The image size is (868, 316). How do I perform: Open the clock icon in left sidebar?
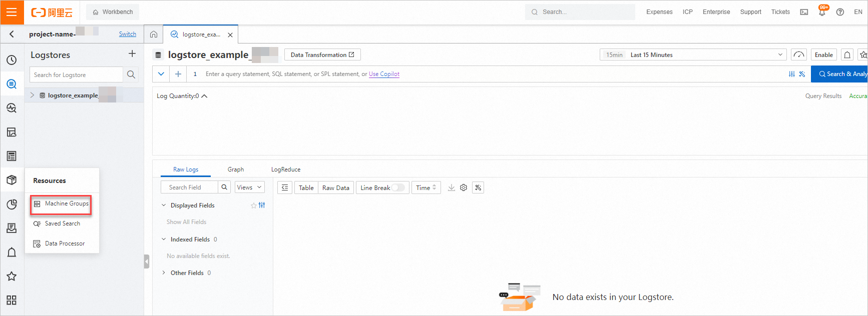coord(12,60)
